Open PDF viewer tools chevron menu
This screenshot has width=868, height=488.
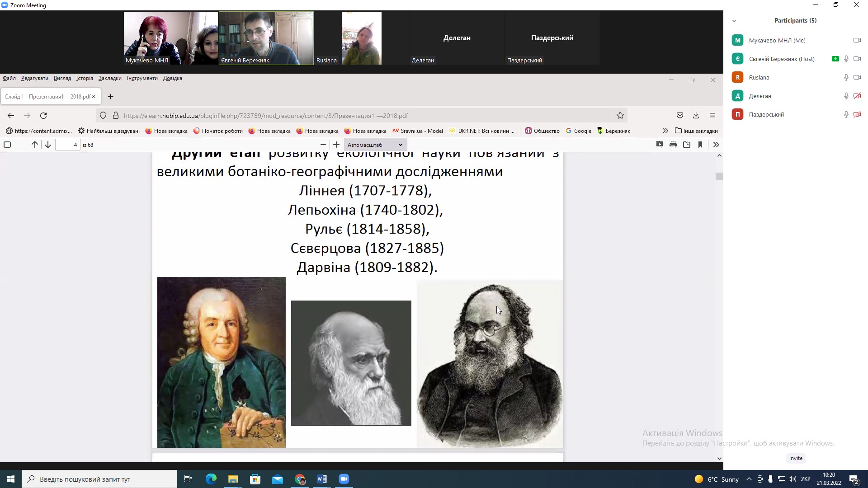[716, 145]
